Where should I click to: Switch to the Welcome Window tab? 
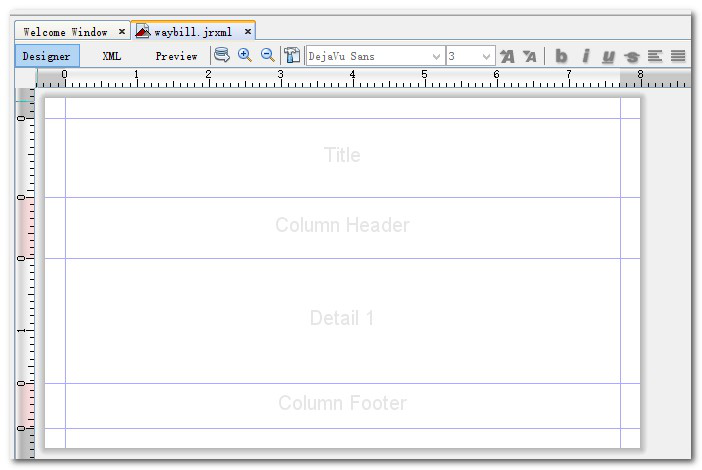coord(65,32)
